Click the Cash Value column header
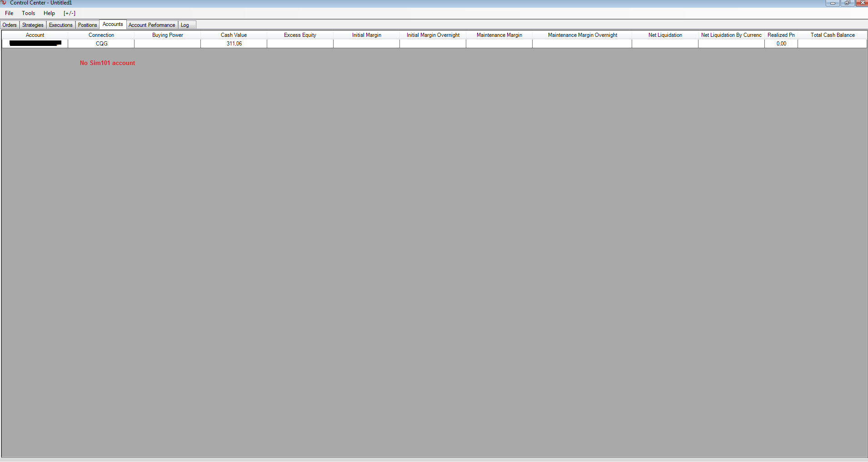The height and width of the screenshot is (462, 868). (234, 35)
